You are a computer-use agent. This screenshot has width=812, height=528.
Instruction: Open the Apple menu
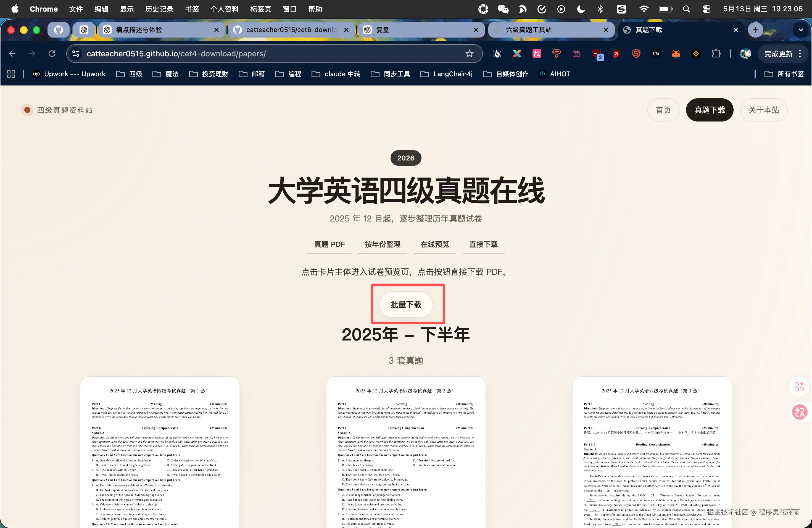(x=15, y=9)
